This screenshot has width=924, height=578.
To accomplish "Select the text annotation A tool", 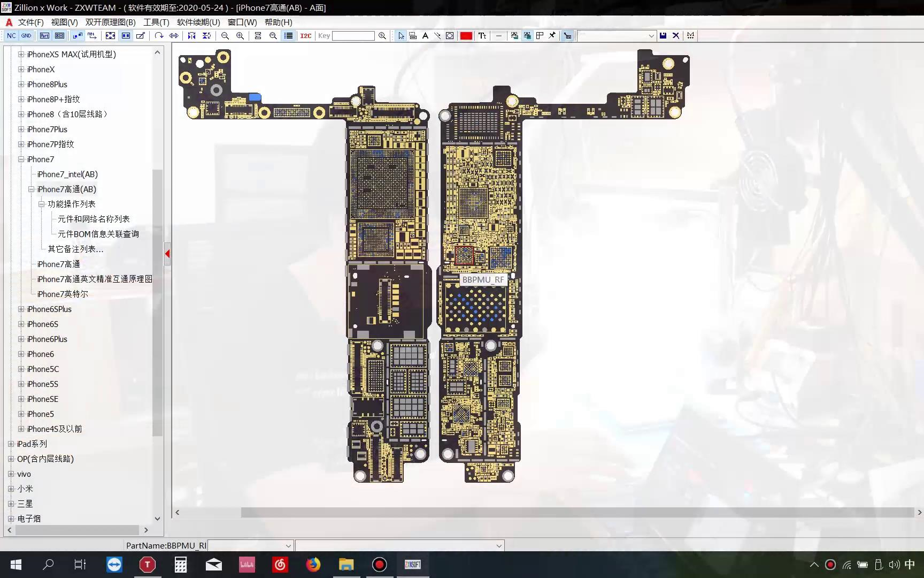I will tap(425, 36).
